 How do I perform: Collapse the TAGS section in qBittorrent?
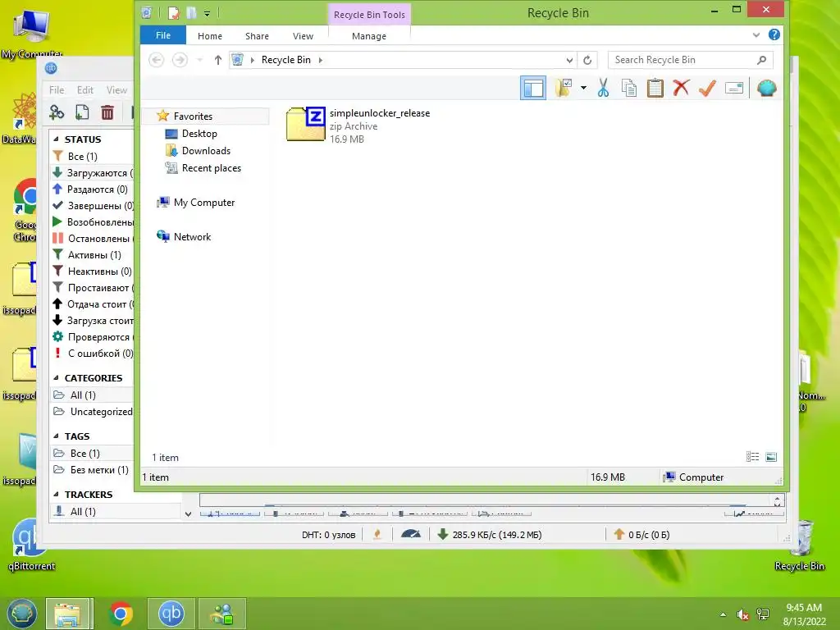(x=56, y=436)
